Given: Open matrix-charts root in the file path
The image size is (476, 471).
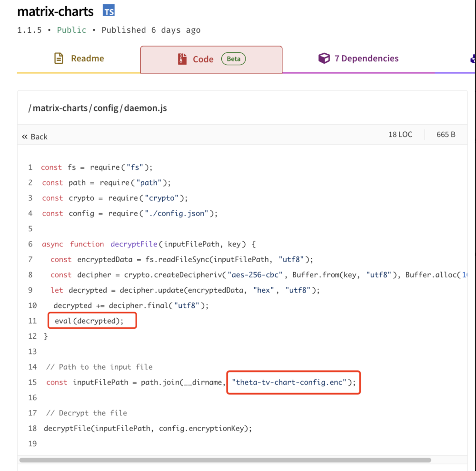Looking at the screenshot, I should (60, 108).
